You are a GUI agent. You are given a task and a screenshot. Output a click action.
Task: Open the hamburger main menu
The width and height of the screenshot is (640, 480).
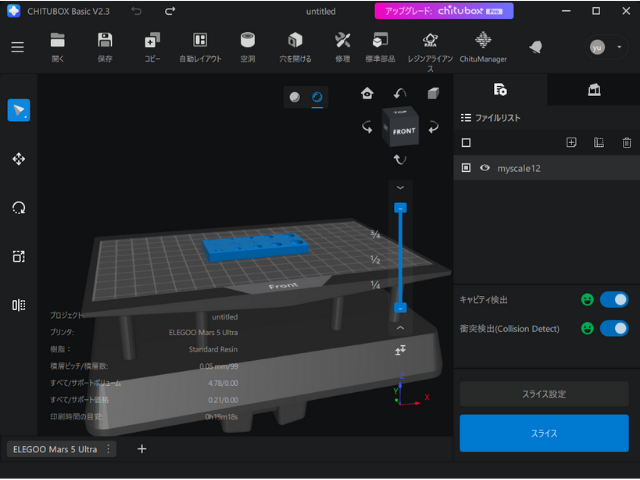point(17,47)
